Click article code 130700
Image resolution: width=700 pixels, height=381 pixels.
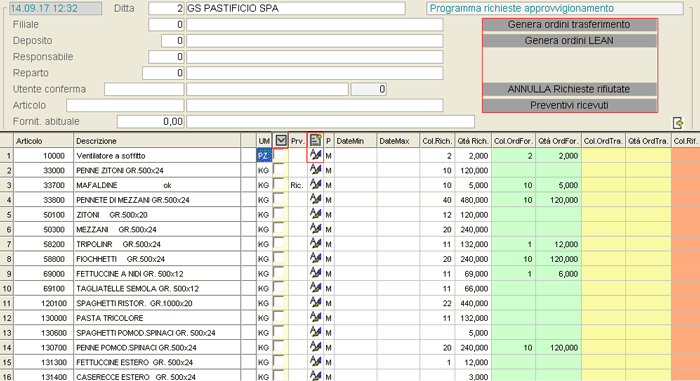(x=54, y=348)
